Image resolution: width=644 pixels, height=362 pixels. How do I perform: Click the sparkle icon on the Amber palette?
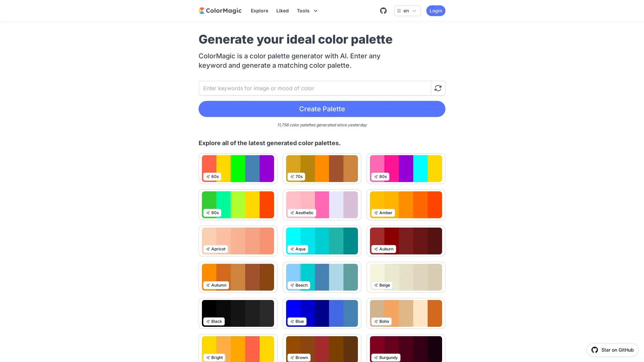point(376,213)
